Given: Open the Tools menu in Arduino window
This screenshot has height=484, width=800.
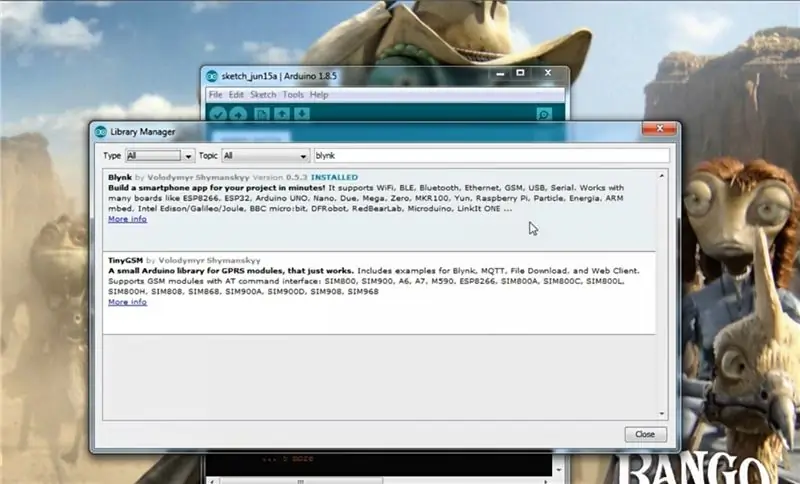Looking at the screenshot, I should 293,95.
